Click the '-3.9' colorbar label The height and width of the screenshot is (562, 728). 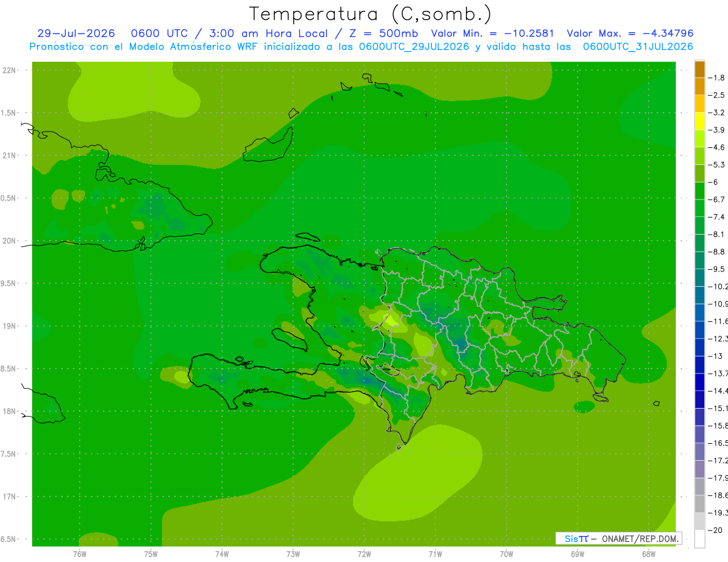click(x=716, y=130)
